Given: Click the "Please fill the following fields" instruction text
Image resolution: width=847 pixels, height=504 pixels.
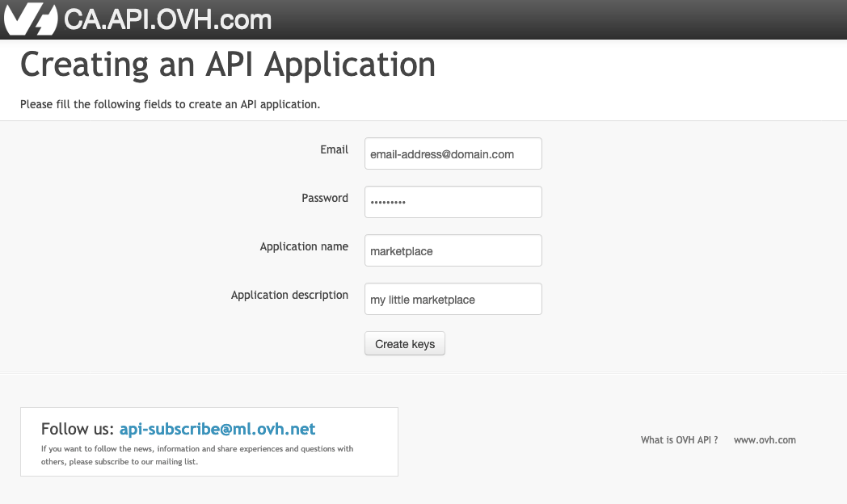Looking at the screenshot, I should [171, 104].
